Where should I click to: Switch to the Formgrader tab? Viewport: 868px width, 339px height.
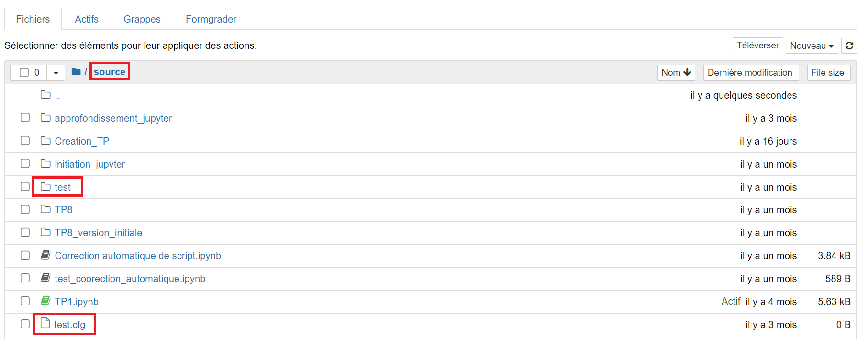pos(211,19)
